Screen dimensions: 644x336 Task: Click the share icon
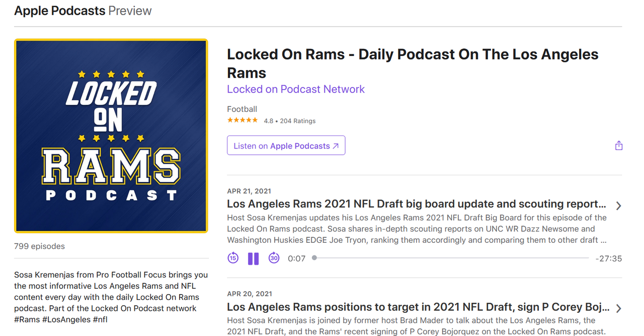pyautogui.click(x=619, y=146)
